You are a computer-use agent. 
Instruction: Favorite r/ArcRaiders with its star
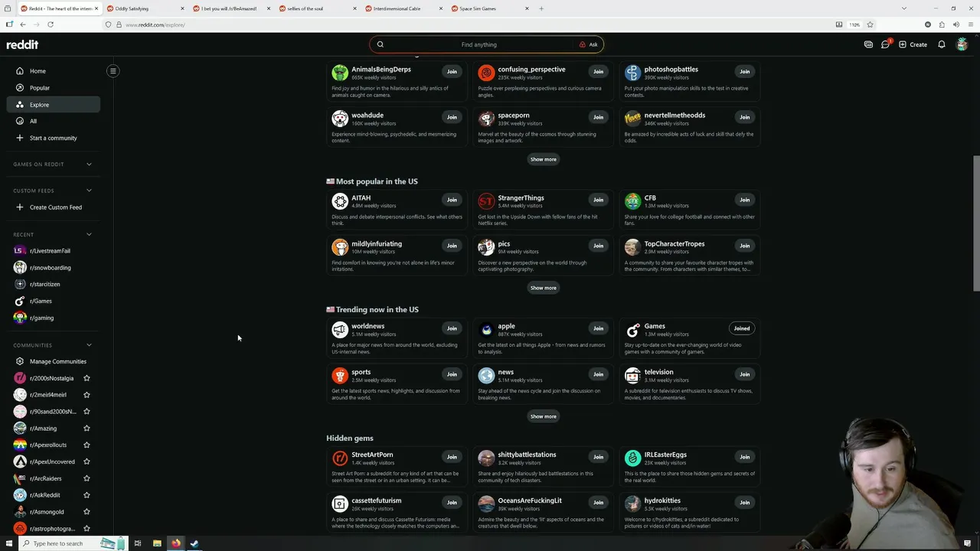[87, 478]
